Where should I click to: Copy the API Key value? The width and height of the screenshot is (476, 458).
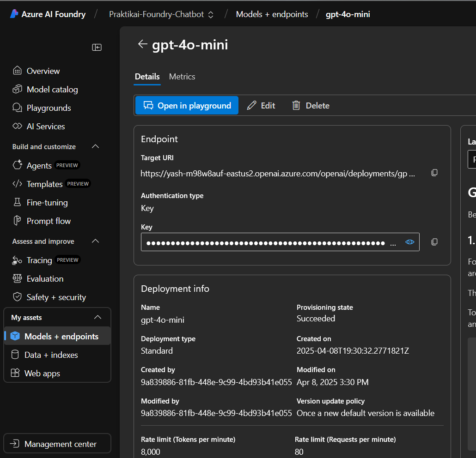[x=434, y=241]
